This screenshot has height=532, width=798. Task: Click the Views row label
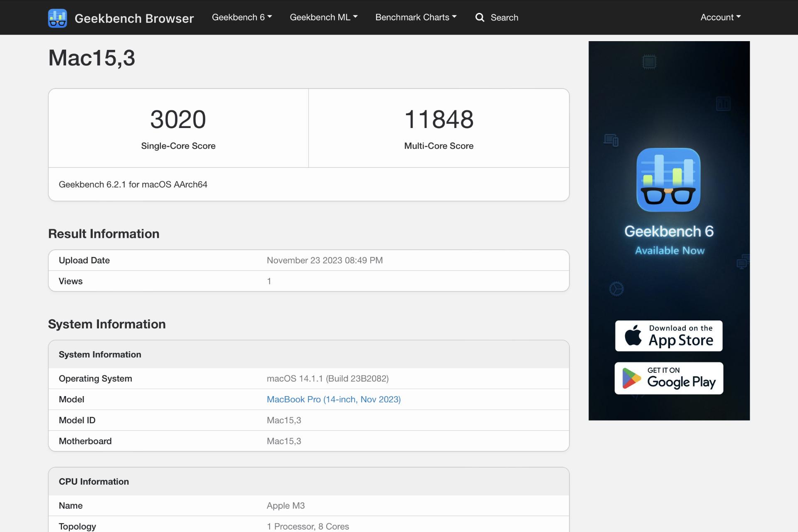[x=71, y=281]
